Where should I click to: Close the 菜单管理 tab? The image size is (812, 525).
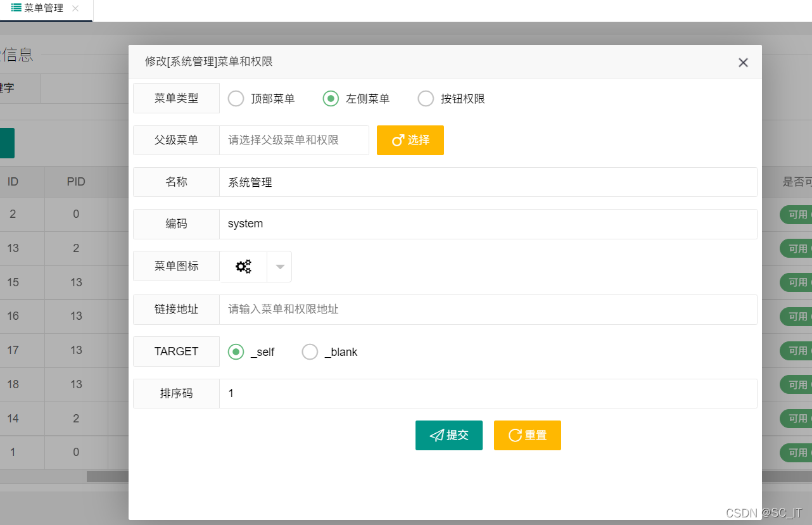pyautogui.click(x=75, y=8)
